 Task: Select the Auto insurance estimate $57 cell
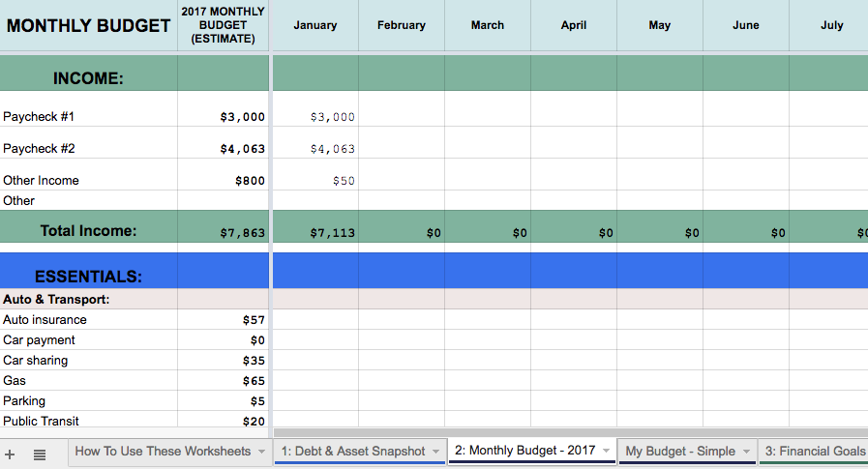coord(224,320)
